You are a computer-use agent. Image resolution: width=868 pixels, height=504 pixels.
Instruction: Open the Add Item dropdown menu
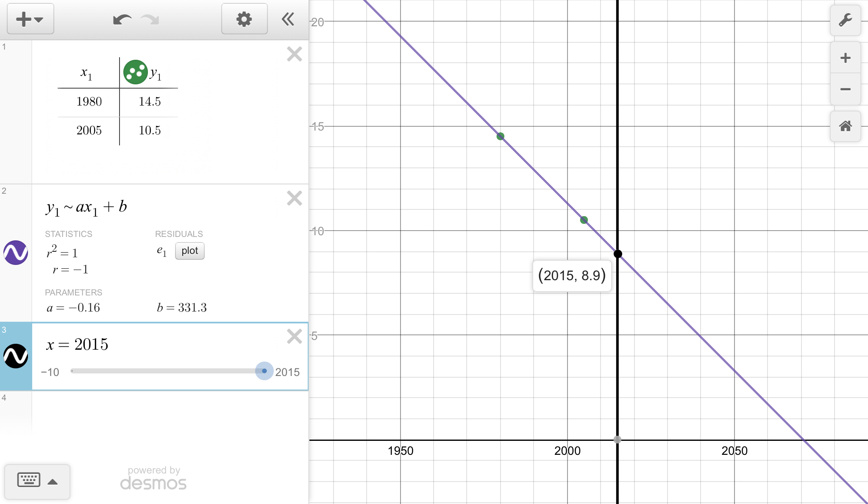point(30,19)
